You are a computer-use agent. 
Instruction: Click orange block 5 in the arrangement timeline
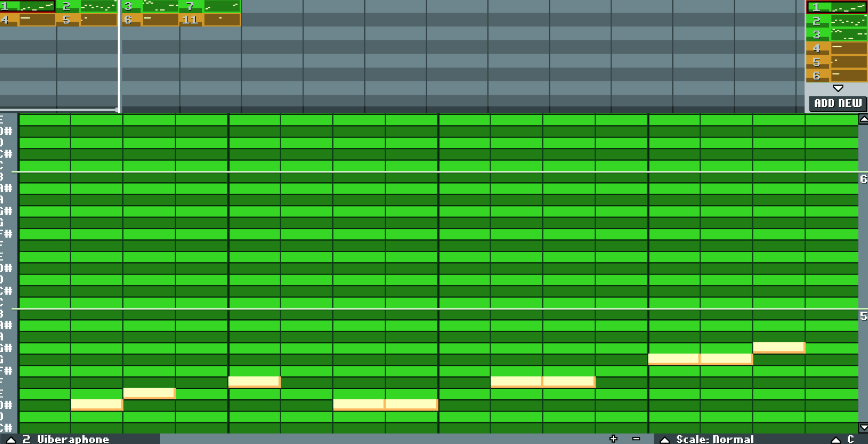(88, 20)
